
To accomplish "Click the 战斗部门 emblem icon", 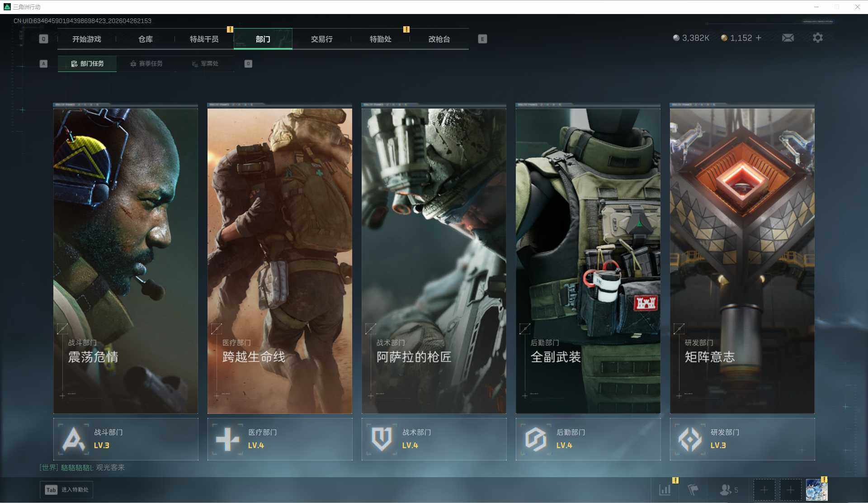I will point(74,439).
